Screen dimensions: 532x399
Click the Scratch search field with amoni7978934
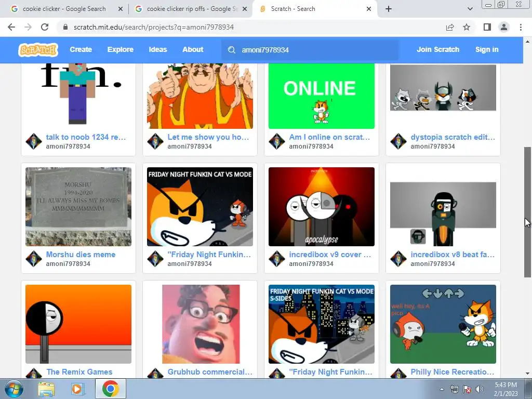click(x=310, y=50)
